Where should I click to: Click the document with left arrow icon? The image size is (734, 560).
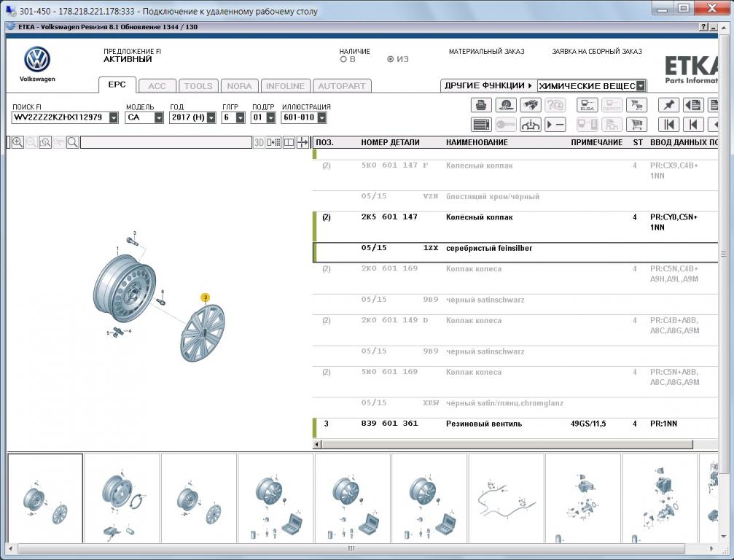[x=693, y=105]
